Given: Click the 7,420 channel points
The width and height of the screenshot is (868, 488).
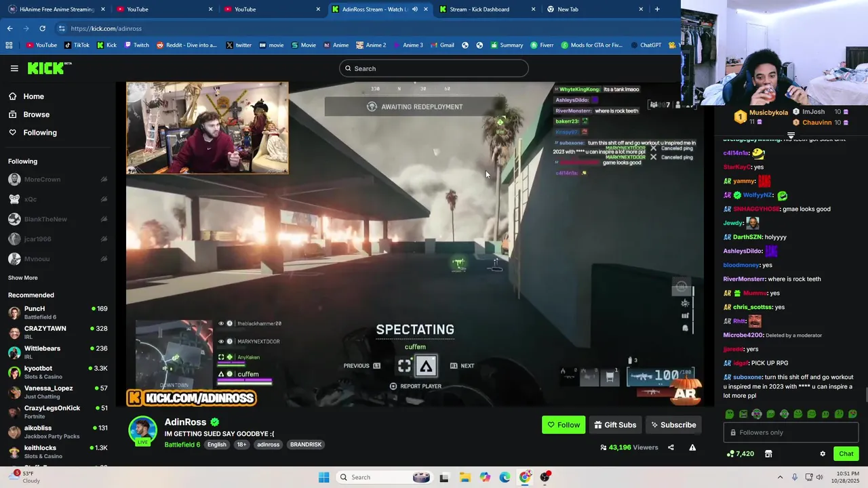Looking at the screenshot, I should point(741,453).
